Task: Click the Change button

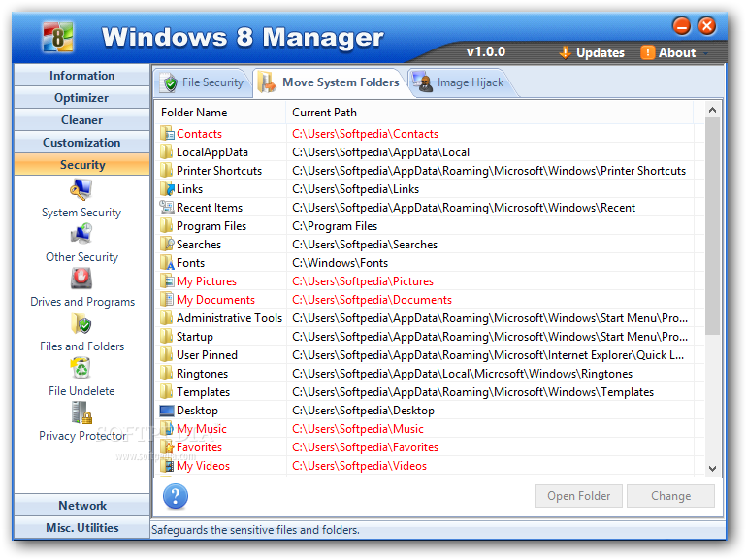Action: 670,496
